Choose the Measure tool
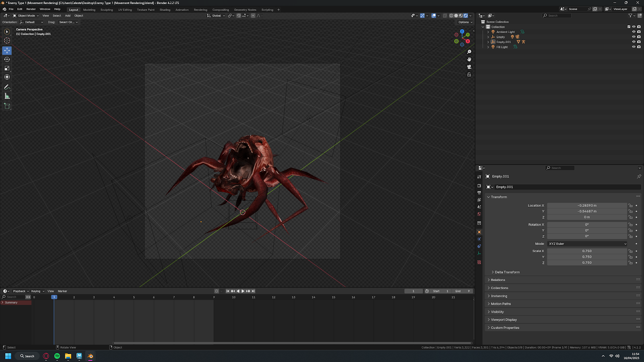This screenshot has width=644, height=362. tap(7, 96)
